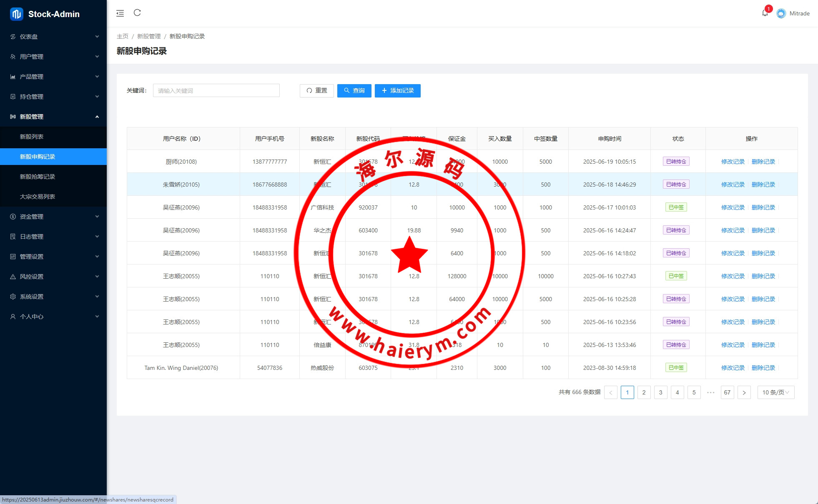Open the 大宗交易列表 submenu item
The width and height of the screenshot is (818, 504).
(38, 197)
